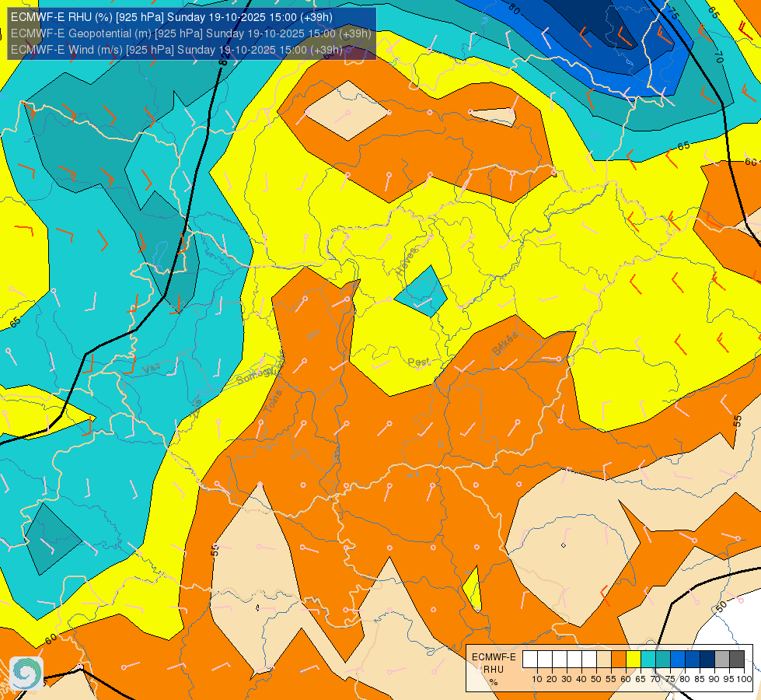The height and width of the screenshot is (700, 761).
Task: Click the legend tick value 10
Action: click(537, 679)
